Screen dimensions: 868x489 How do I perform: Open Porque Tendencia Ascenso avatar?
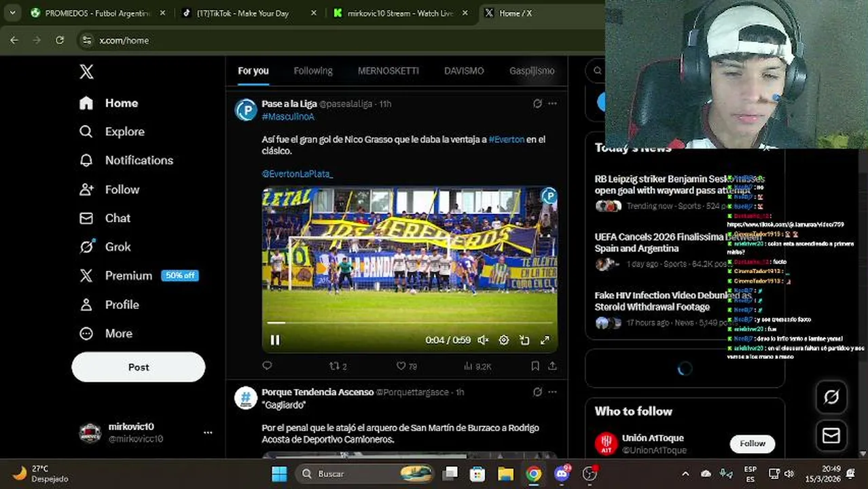246,398
